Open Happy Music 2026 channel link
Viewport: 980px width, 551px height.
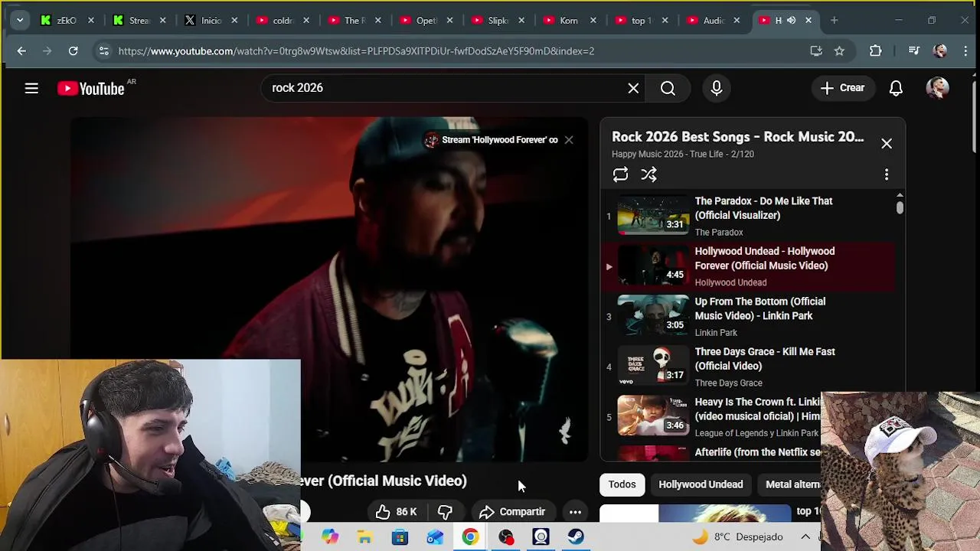tap(647, 154)
